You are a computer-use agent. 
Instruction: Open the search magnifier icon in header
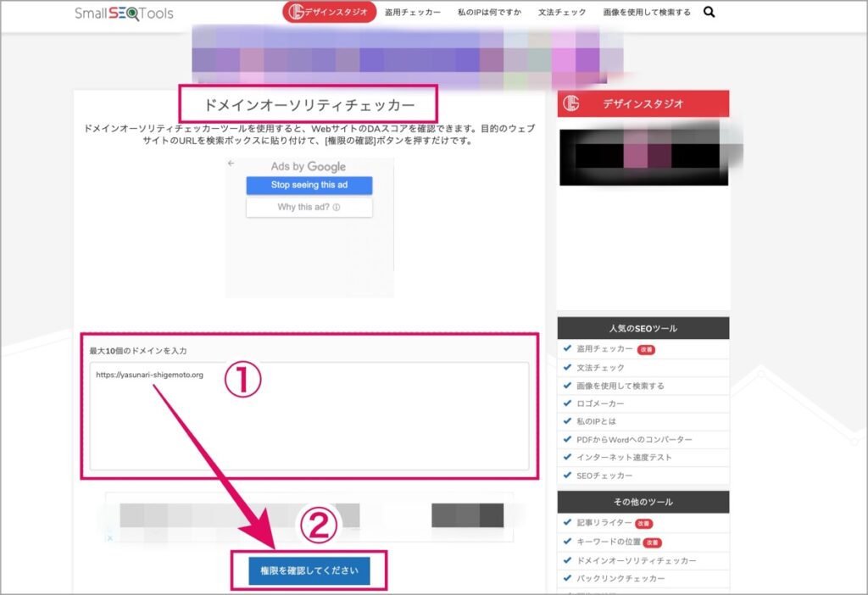click(x=709, y=12)
